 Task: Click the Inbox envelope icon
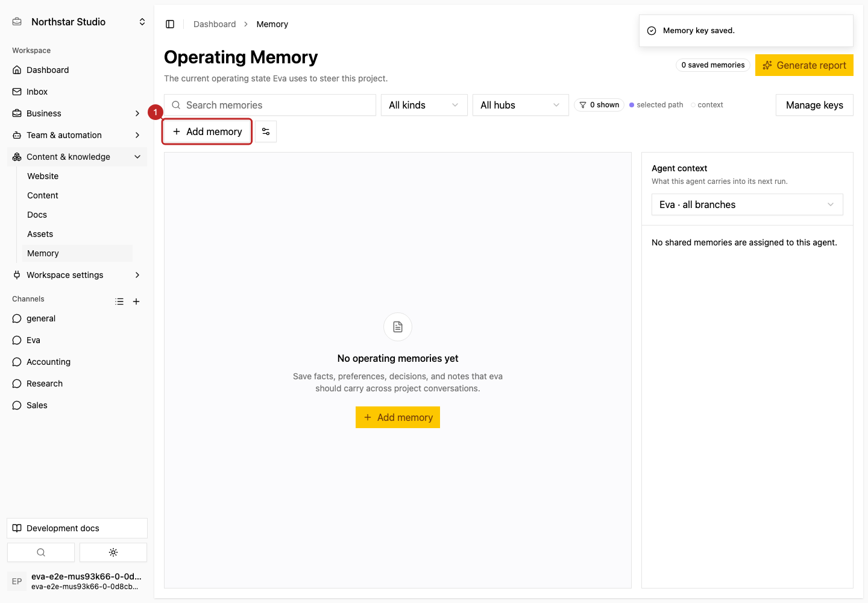pyautogui.click(x=17, y=92)
